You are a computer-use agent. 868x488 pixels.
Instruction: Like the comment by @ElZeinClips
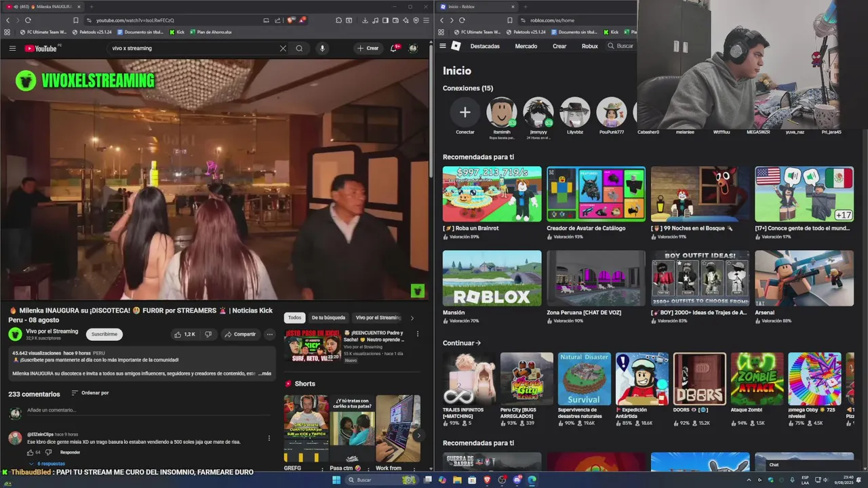coord(30,452)
